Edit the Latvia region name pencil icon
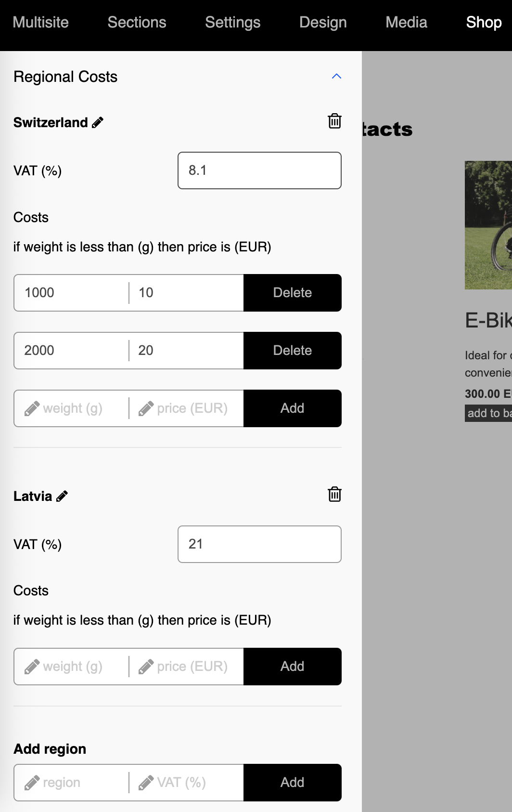 click(x=62, y=496)
